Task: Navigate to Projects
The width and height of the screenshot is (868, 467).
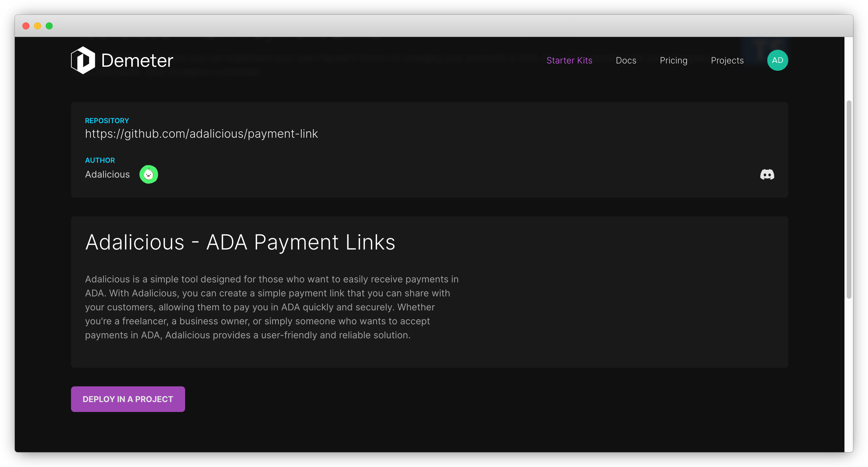Action: [727, 61]
